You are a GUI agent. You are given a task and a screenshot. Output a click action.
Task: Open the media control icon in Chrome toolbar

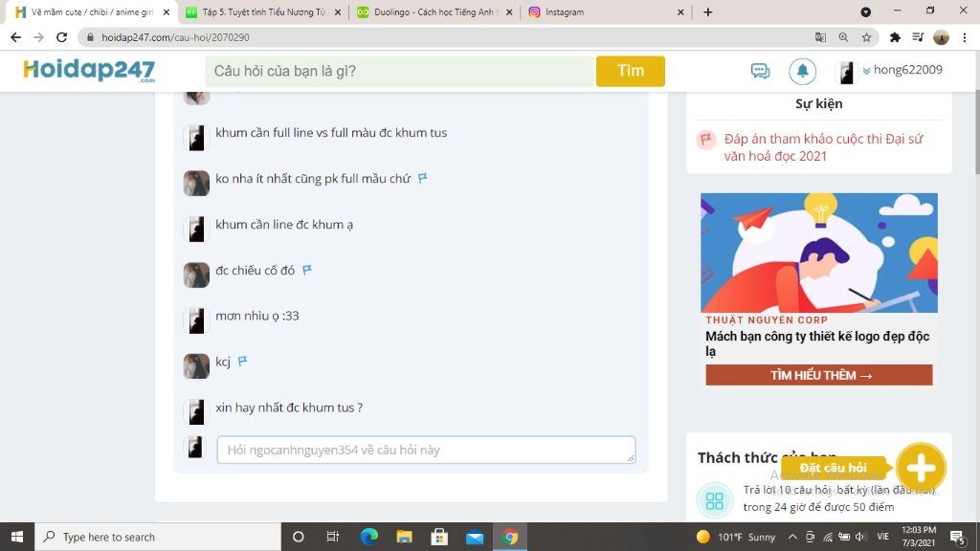pyautogui.click(x=918, y=37)
